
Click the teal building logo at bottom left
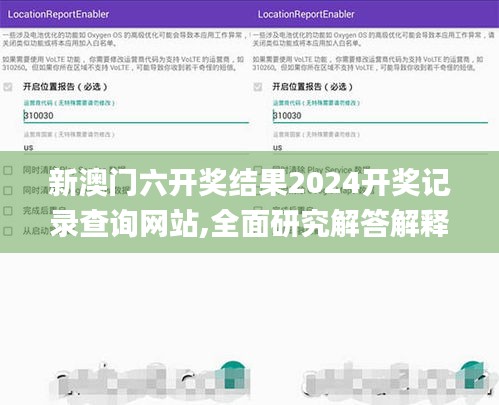(231, 375)
